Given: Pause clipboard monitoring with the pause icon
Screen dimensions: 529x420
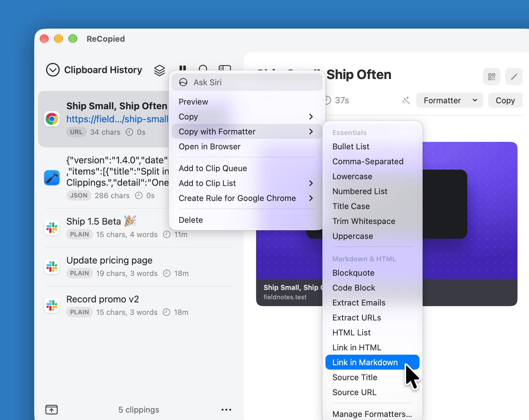Looking at the screenshot, I should pyautogui.click(x=183, y=68).
